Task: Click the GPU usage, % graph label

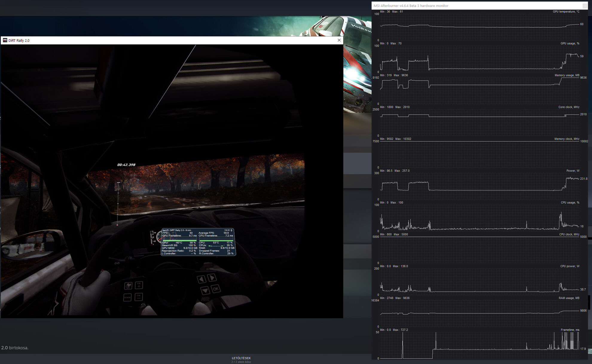Action: tap(570, 43)
